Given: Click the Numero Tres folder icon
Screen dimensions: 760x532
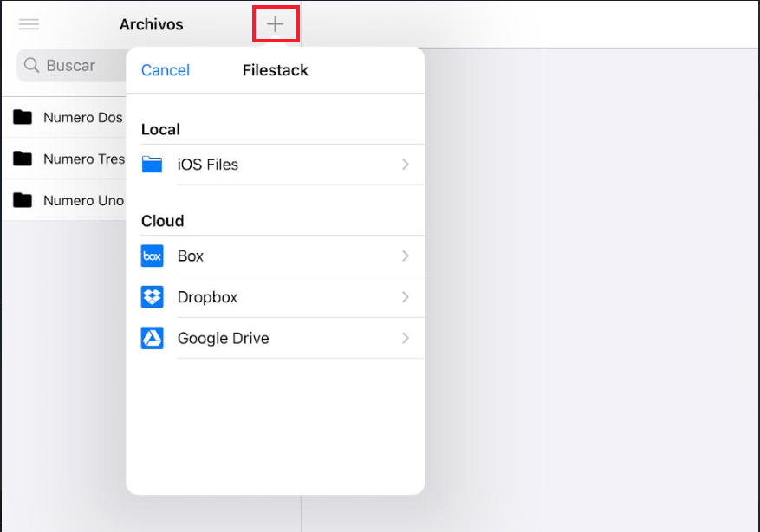Looking at the screenshot, I should pyautogui.click(x=23, y=159).
